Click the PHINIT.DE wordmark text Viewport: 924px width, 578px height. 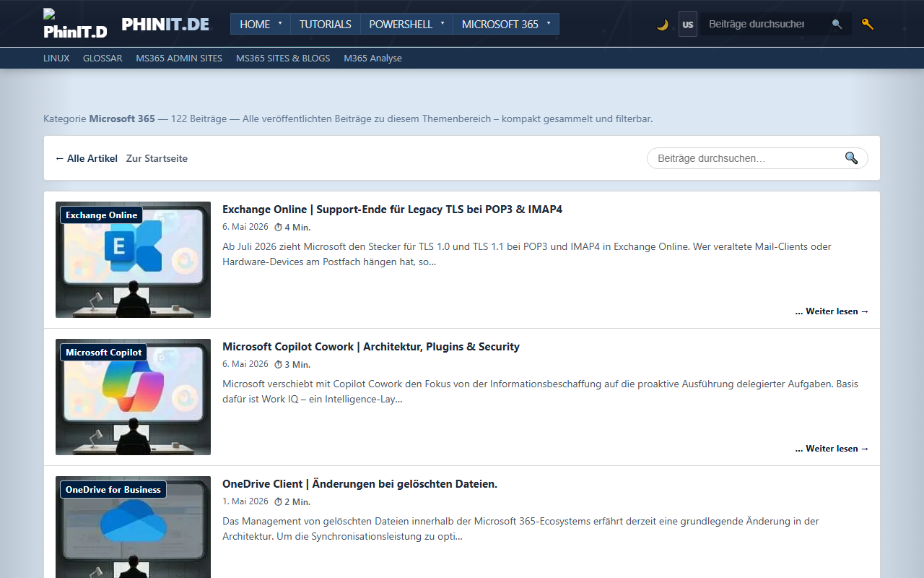(x=165, y=24)
